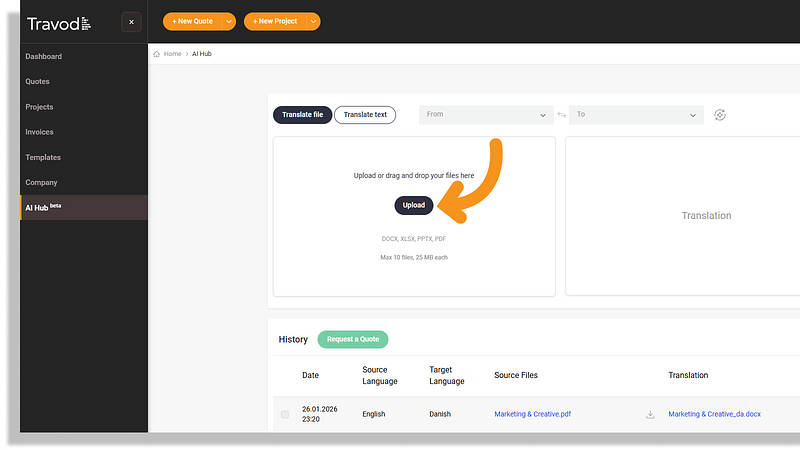The image size is (800, 450).
Task: Swap source and target languages icon
Action: click(561, 115)
